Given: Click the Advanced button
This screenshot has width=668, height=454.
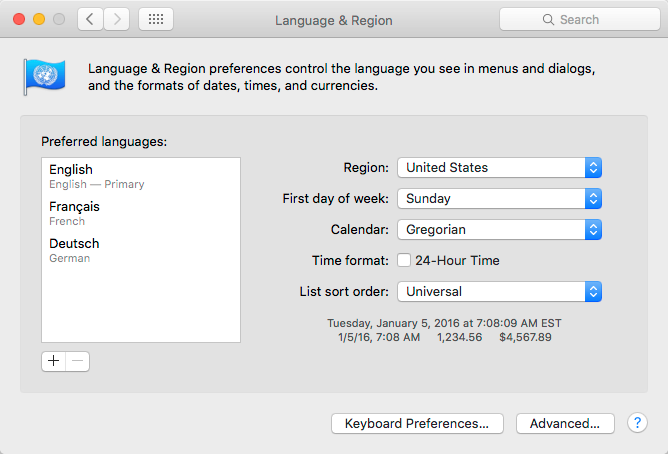Looking at the screenshot, I should coord(565,424).
